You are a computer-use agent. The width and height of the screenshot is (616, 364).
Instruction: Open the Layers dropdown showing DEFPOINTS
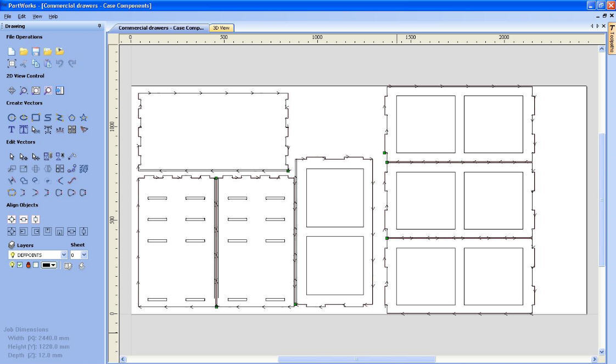point(64,255)
